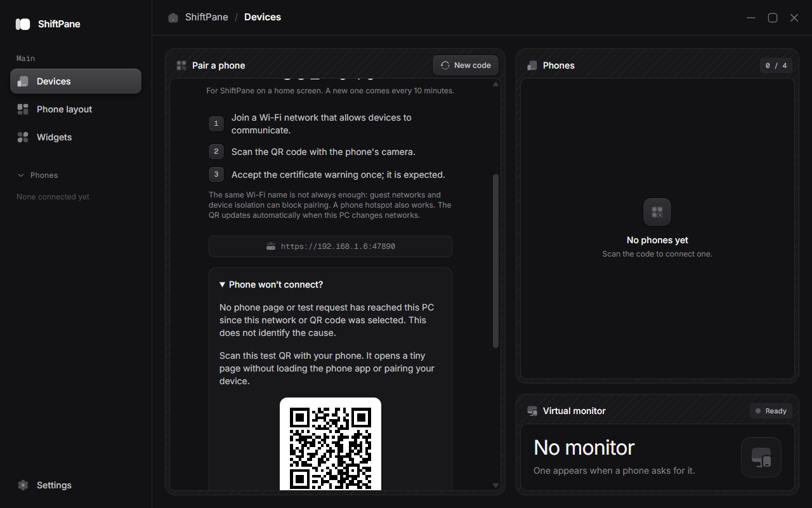
Task: Click the "Main" sidebar section label
Action: click(25, 58)
